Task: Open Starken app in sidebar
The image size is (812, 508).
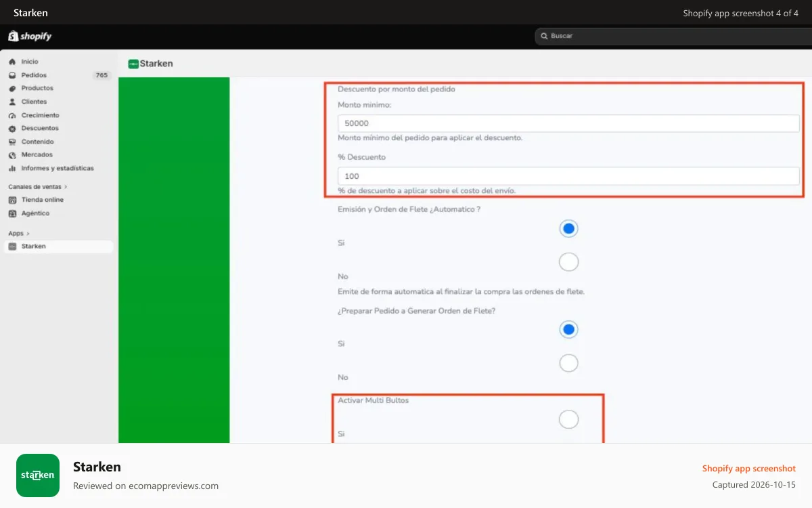Action: coord(58,247)
